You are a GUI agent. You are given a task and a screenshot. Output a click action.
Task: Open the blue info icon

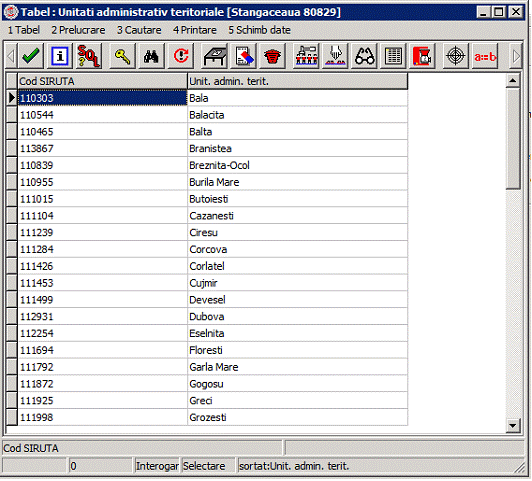tap(60, 56)
